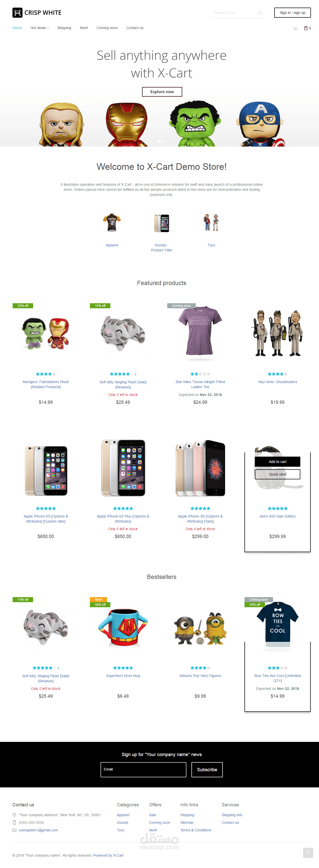This screenshot has width=319, height=868.
Task: Click the phone icon in footer
Action: 14,822
